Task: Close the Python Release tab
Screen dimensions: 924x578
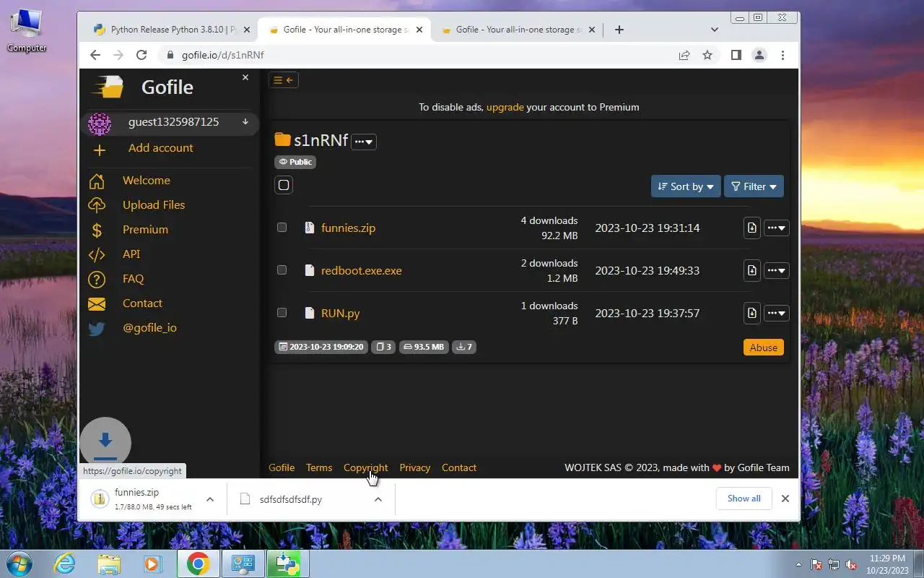Action: pyautogui.click(x=247, y=30)
